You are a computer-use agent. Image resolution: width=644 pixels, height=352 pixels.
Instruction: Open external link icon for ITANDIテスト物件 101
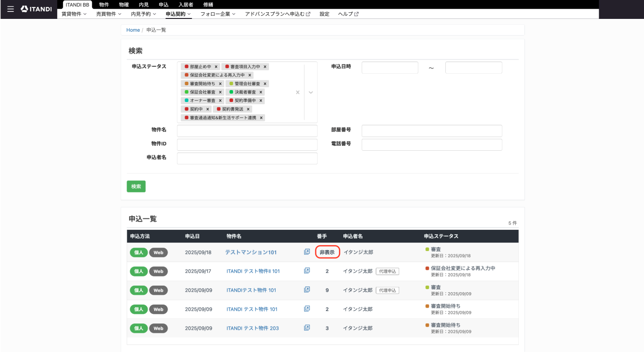tap(307, 290)
